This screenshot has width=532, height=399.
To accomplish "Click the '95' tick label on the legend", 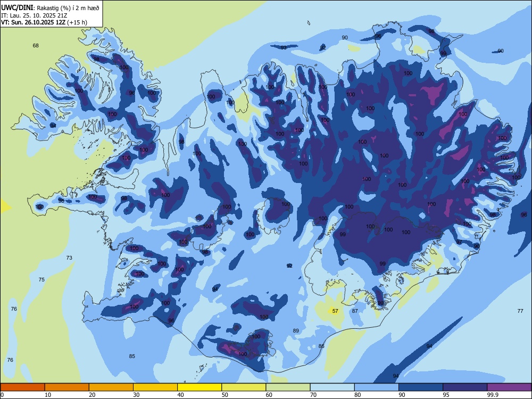I will (x=446, y=395).
